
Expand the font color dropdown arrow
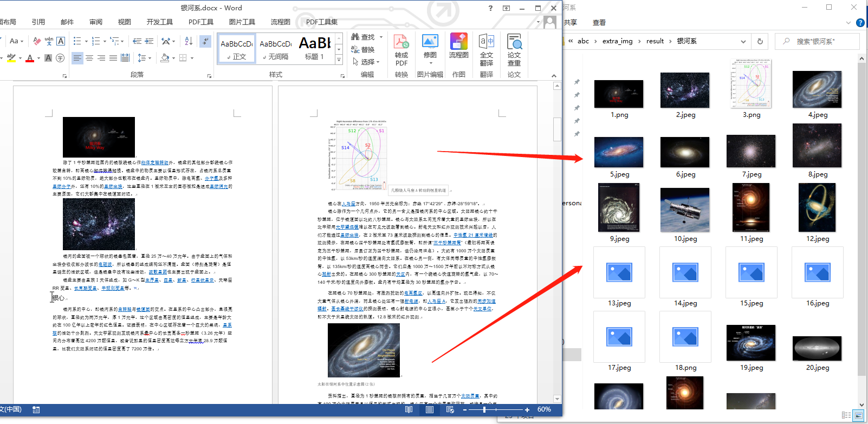click(38, 58)
